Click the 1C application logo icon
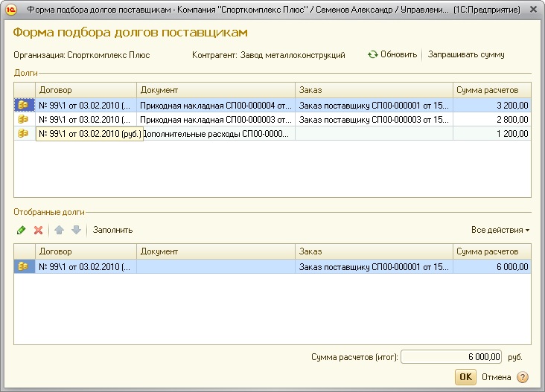This screenshot has height=392, width=545. pos(10,10)
